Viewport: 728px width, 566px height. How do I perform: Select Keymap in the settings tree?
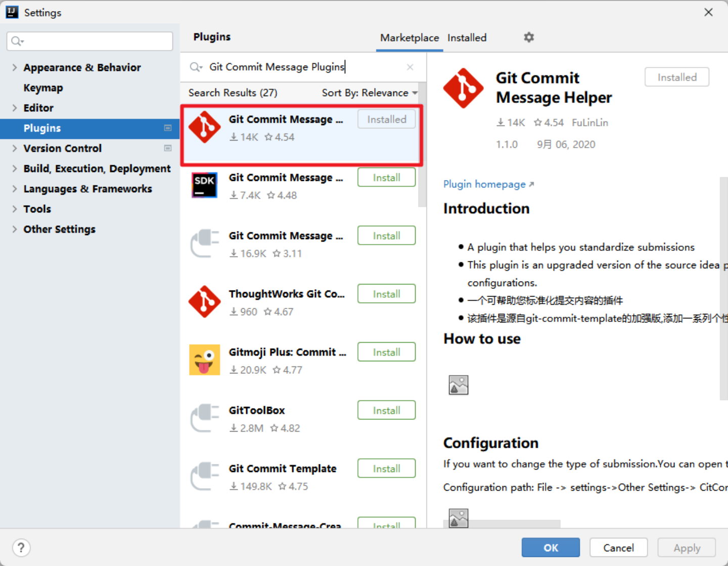pos(43,87)
